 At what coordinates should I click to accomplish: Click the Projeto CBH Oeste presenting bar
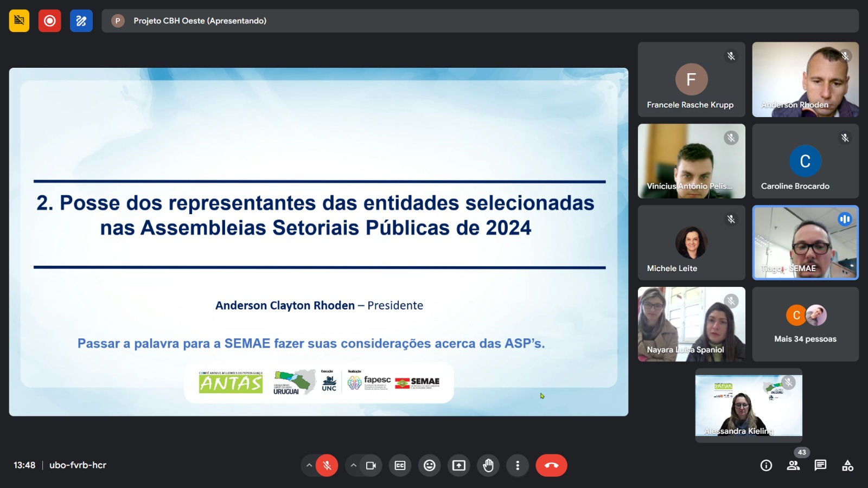[x=480, y=21]
